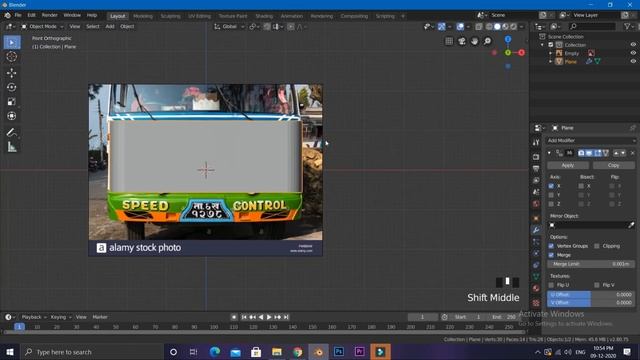Select the Annotate tool
This screenshot has width=640, height=360.
coord(12,132)
